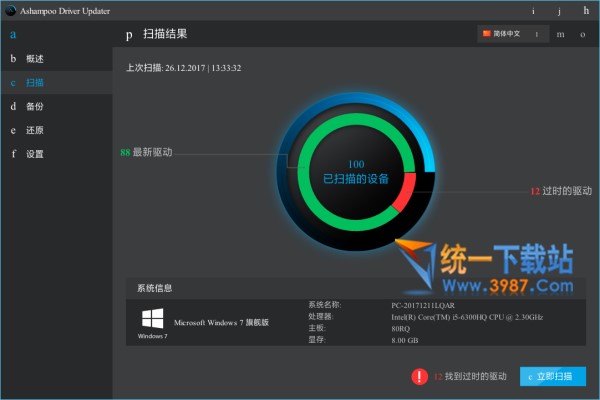
Task: Click the 12 过时的驱动 label
Action: coord(560,190)
